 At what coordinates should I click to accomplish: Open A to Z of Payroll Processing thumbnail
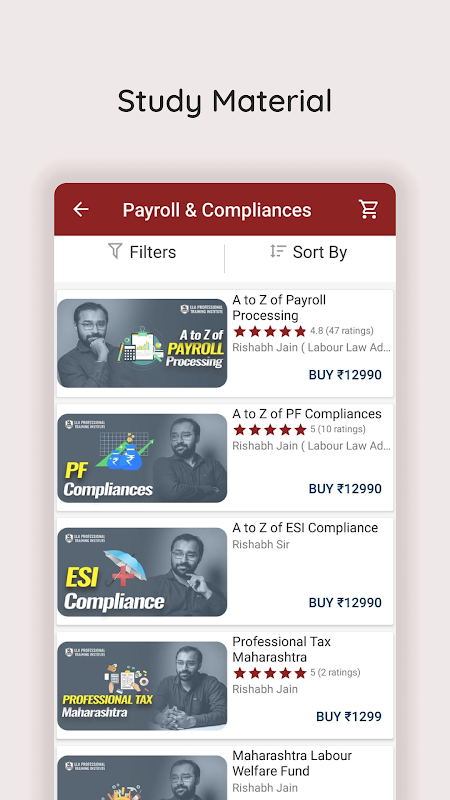(x=142, y=343)
